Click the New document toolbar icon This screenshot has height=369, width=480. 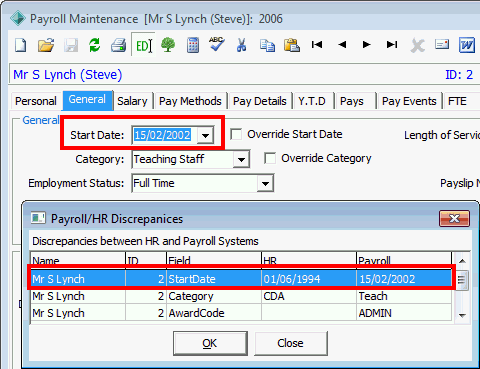click(21, 45)
